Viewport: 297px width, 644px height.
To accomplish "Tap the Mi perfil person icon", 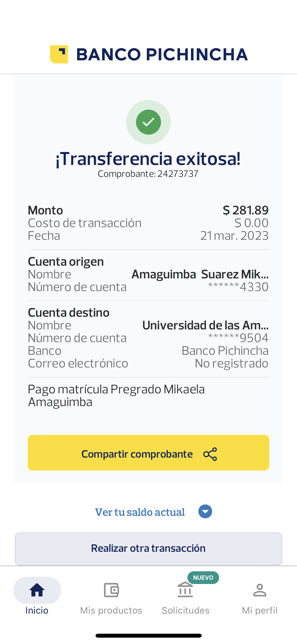I will tap(260, 590).
